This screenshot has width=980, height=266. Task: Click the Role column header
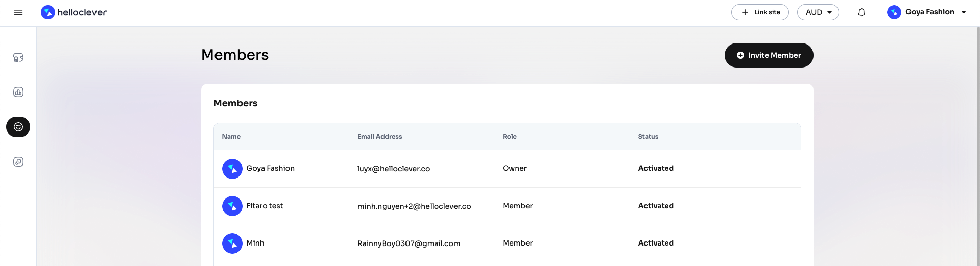pos(509,137)
